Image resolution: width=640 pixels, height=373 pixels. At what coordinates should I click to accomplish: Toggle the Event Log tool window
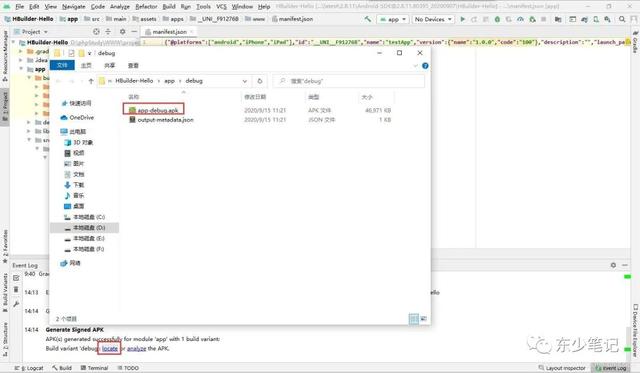tap(611, 368)
